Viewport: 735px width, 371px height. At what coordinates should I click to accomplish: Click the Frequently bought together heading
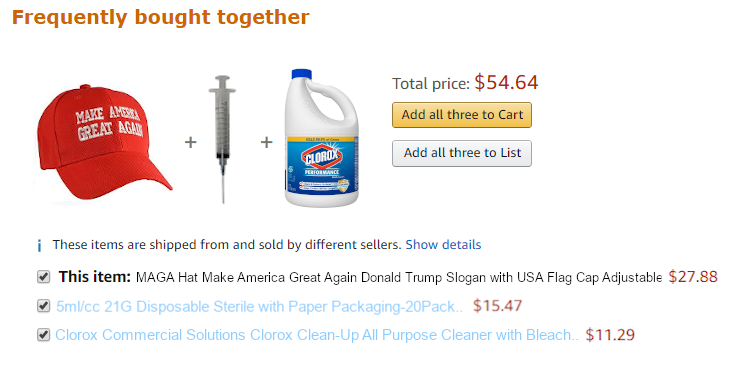click(x=160, y=18)
